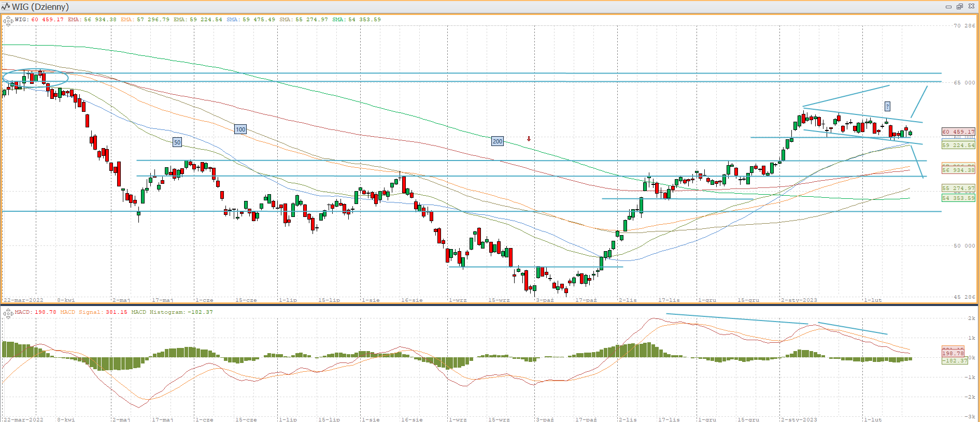Click the pan control in MACD panel

point(8,313)
